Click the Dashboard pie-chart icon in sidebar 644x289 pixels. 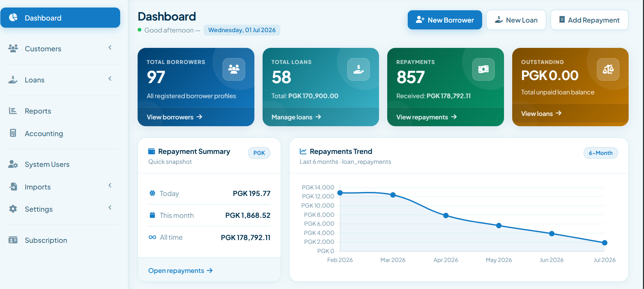pos(13,17)
